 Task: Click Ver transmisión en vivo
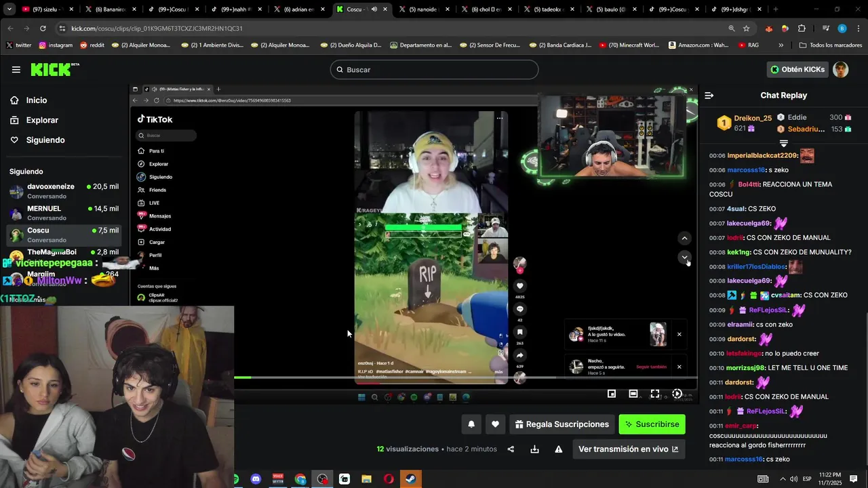629,449
